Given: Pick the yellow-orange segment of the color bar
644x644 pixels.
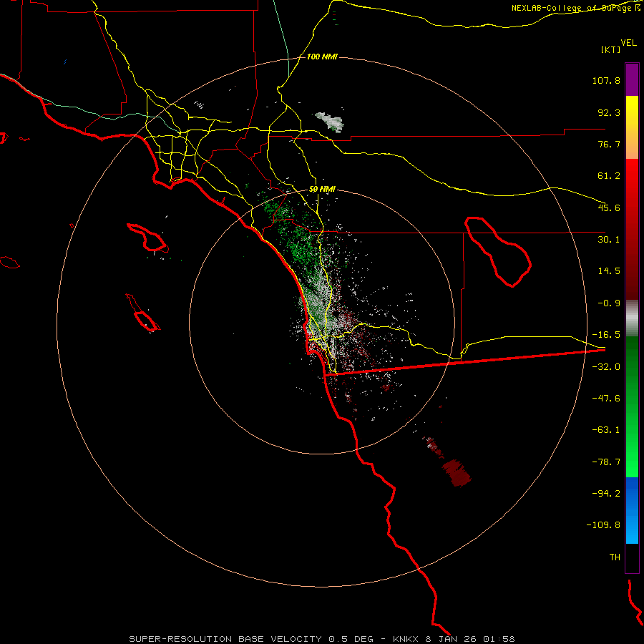Looking at the screenshot, I should tap(632, 127).
